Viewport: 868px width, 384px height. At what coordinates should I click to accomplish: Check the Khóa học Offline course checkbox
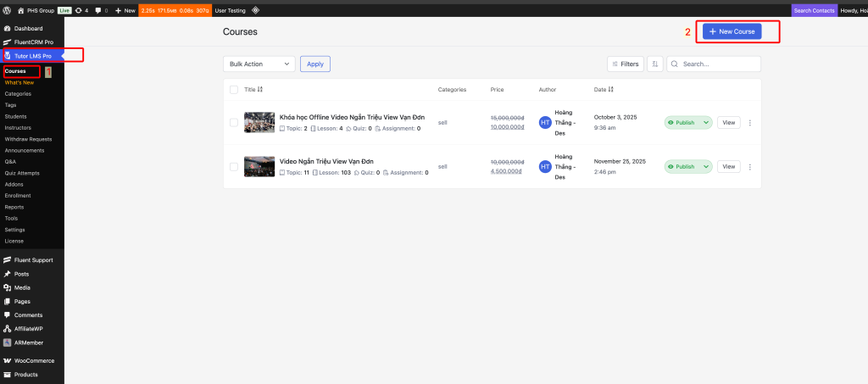click(x=234, y=122)
